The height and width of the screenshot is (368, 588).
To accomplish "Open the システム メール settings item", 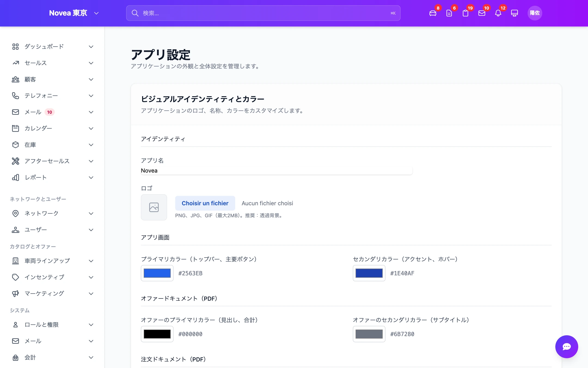I will pos(52,341).
